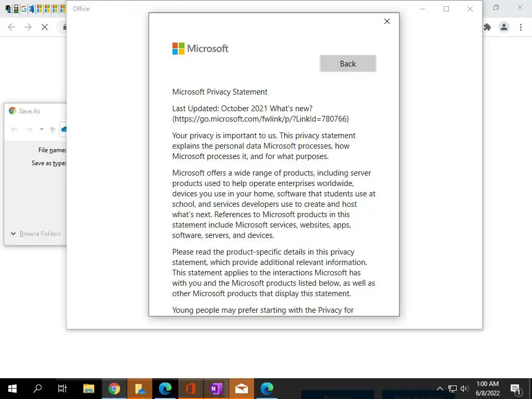Click the "Microsoft Privacy Statement" heading text
532x399 pixels.
(220, 92)
